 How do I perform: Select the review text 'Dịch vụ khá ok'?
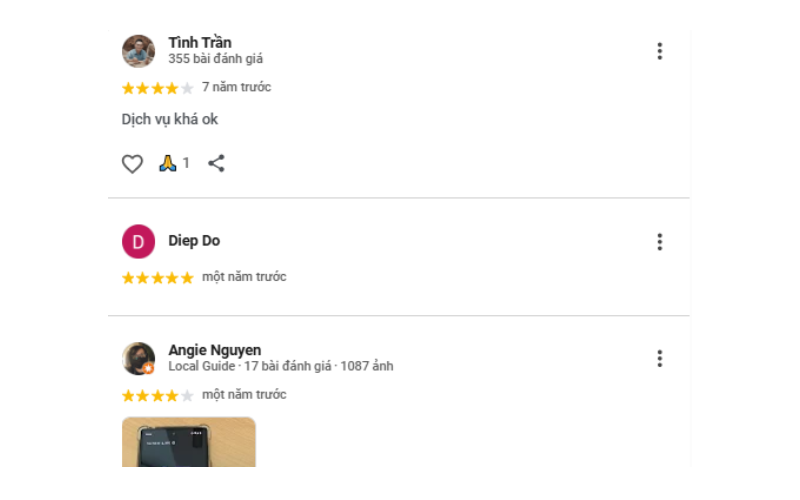coord(170,120)
